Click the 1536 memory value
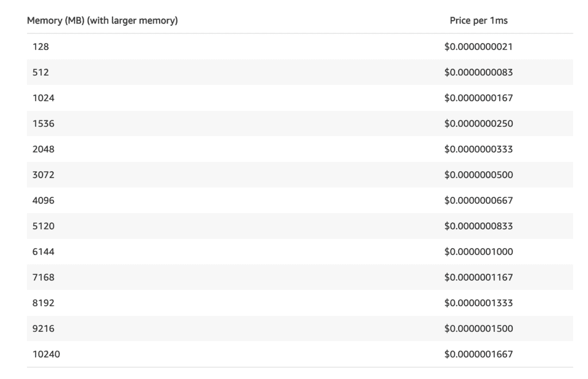Viewport: 588px width, 379px height. click(44, 123)
